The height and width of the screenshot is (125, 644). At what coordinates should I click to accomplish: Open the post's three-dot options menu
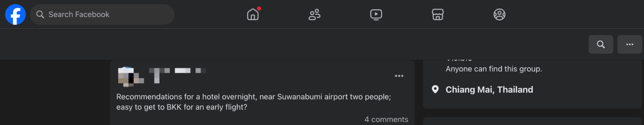(399, 76)
